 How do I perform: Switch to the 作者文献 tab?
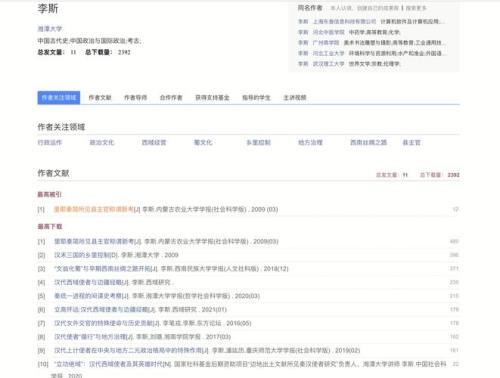100,98
